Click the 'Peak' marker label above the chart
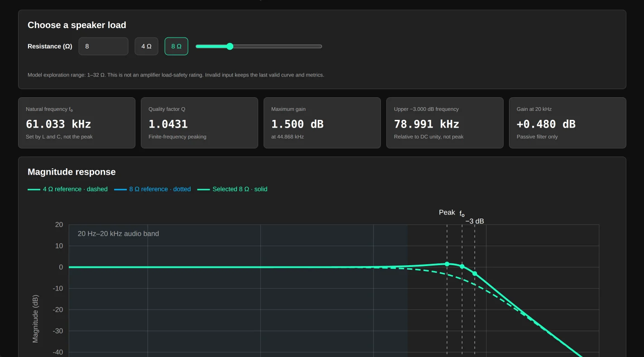This screenshot has height=357, width=644. tap(447, 212)
